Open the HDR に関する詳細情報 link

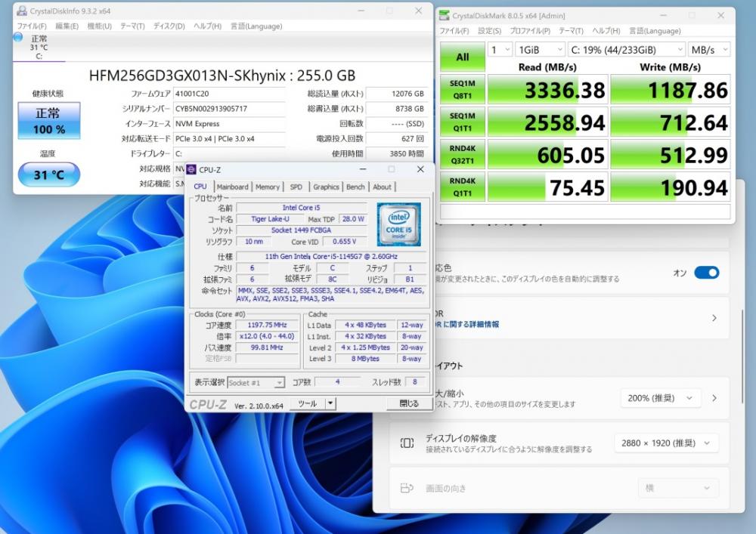click(x=469, y=325)
